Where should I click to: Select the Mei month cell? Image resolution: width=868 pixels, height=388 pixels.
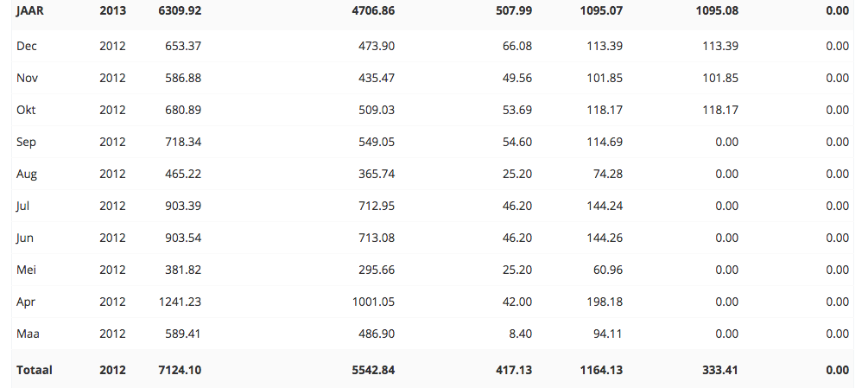point(27,270)
